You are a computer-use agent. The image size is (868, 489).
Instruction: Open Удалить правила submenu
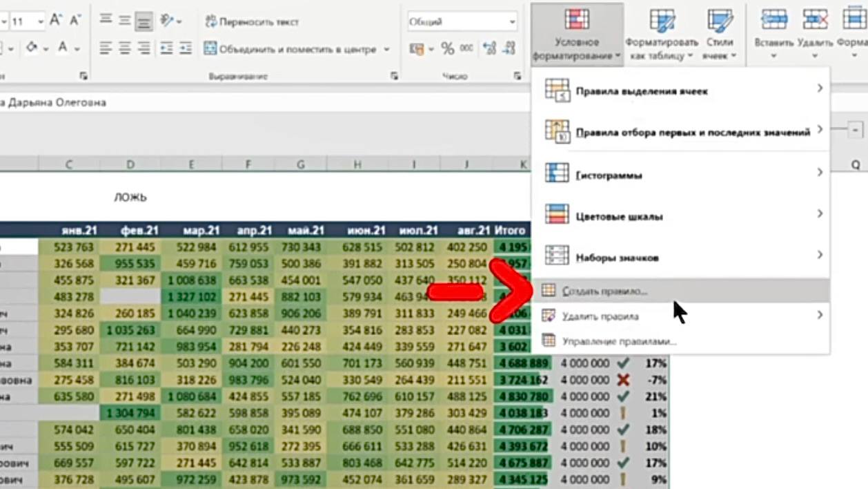[x=682, y=316]
